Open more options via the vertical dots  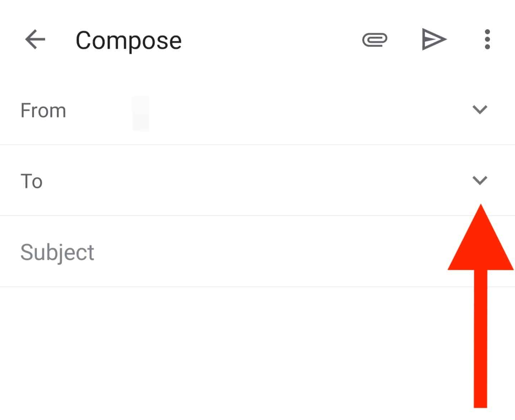[487, 40]
